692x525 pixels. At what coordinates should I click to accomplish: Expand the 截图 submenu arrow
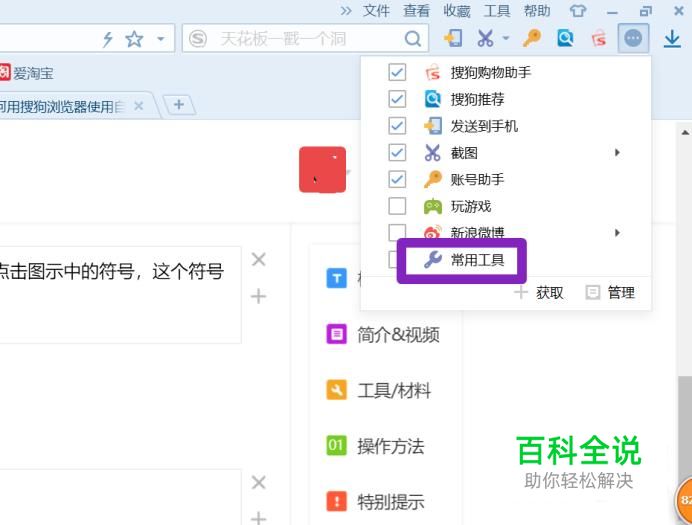click(x=617, y=153)
